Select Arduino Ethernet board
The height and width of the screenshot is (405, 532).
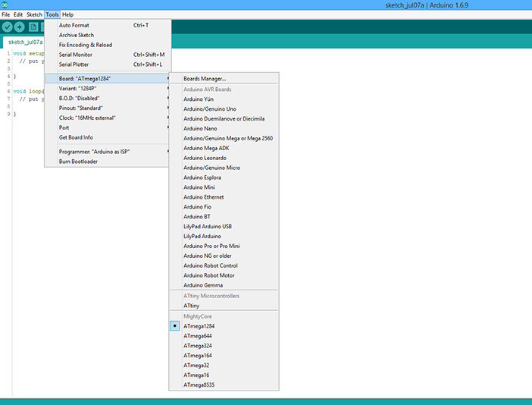pos(224,197)
